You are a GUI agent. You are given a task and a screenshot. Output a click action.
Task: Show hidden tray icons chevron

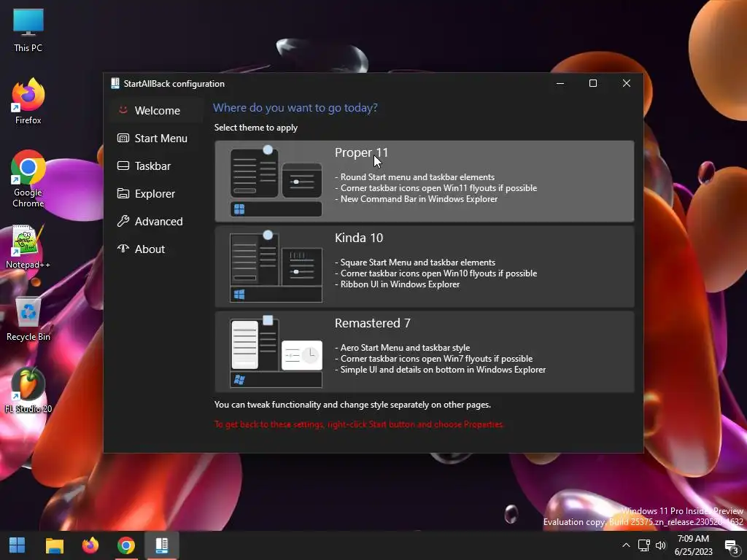pos(627,545)
